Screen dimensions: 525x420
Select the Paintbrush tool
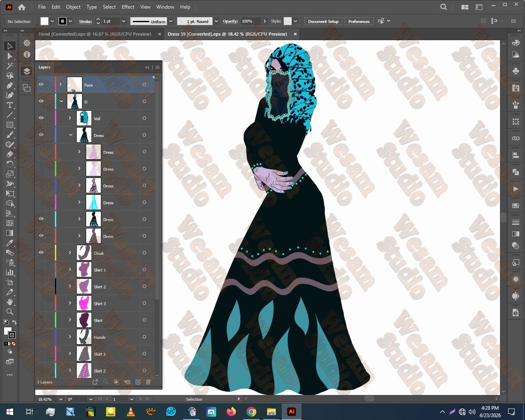[x=10, y=135]
